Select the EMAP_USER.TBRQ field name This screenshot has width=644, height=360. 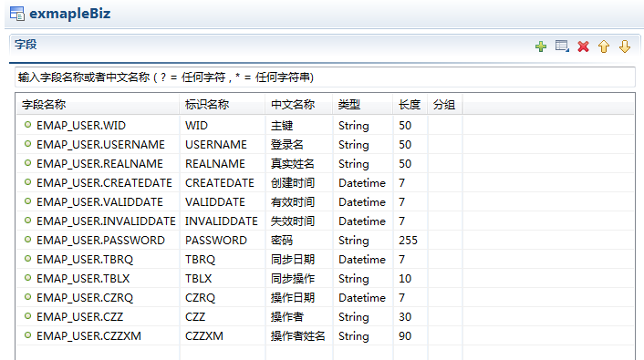85,260
